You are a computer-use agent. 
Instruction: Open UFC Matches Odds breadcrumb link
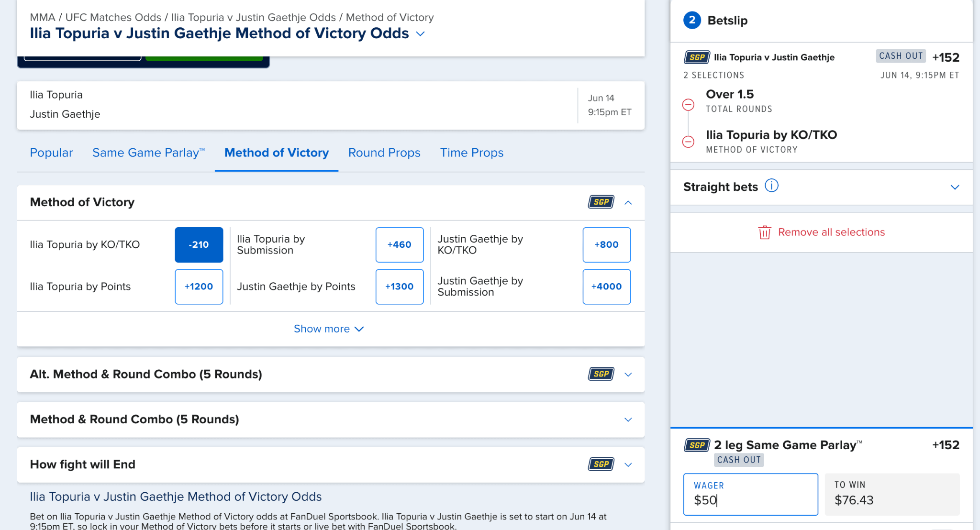(113, 17)
